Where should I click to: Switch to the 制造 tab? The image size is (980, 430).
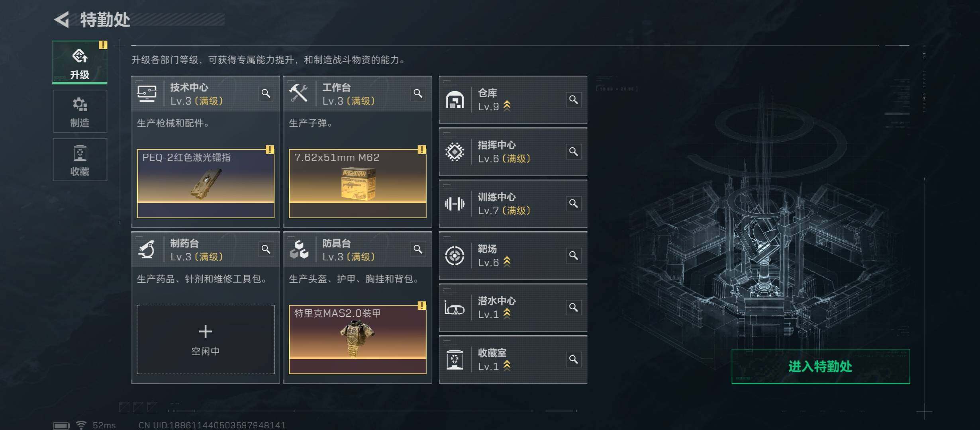click(x=80, y=111)
